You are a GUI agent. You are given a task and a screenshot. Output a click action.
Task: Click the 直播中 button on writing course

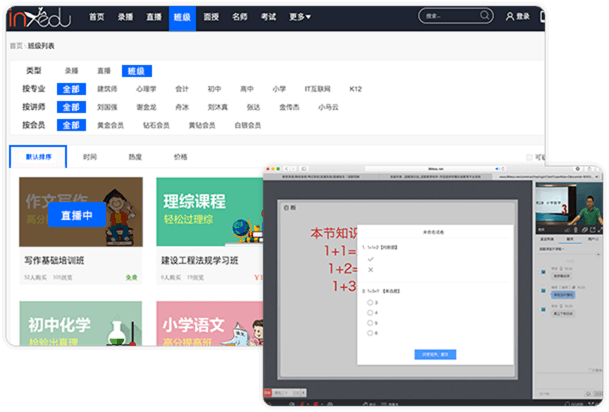pos(77,215)
